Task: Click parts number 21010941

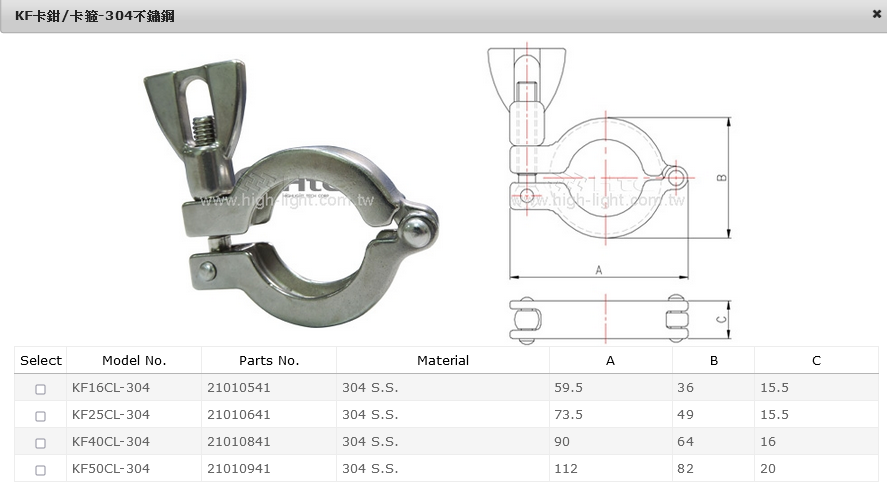Action: click(238, 468)
